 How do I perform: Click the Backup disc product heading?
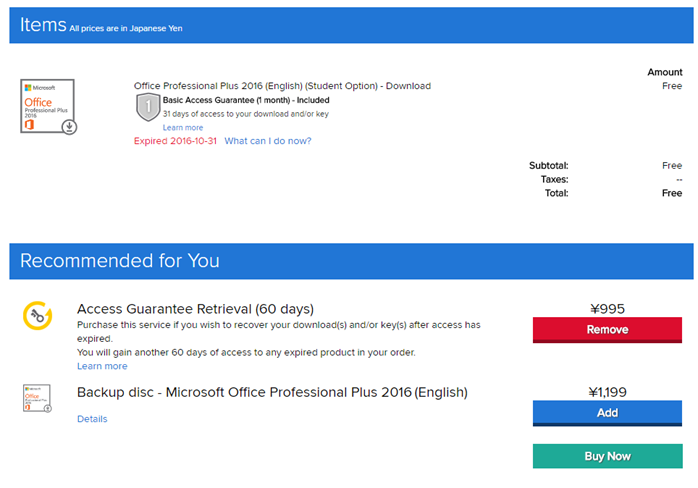(x=272, y=392)
